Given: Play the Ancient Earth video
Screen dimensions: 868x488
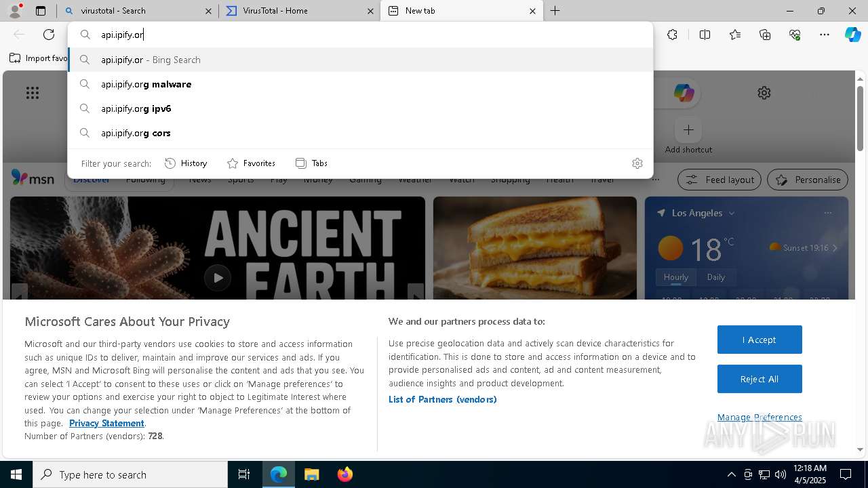Looking at the screenshot, I should coord(218,278).
